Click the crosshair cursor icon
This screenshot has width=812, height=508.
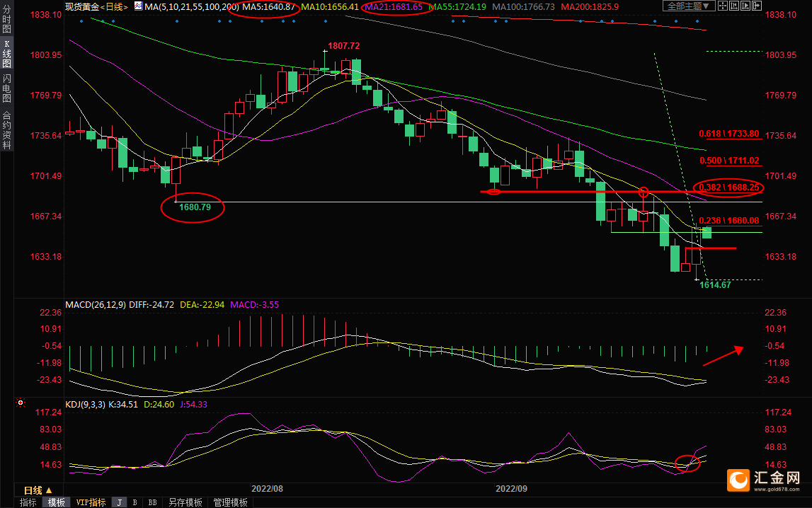723,6
